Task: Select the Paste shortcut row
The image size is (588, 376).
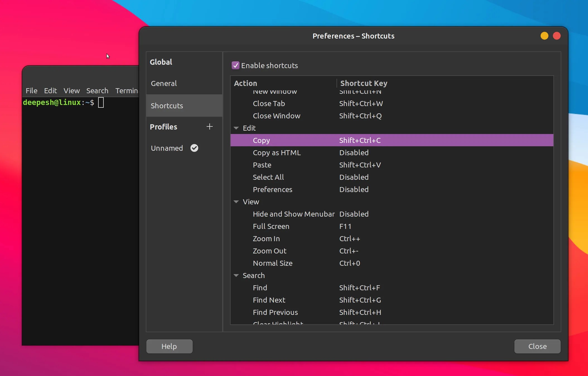Action: 307,165
